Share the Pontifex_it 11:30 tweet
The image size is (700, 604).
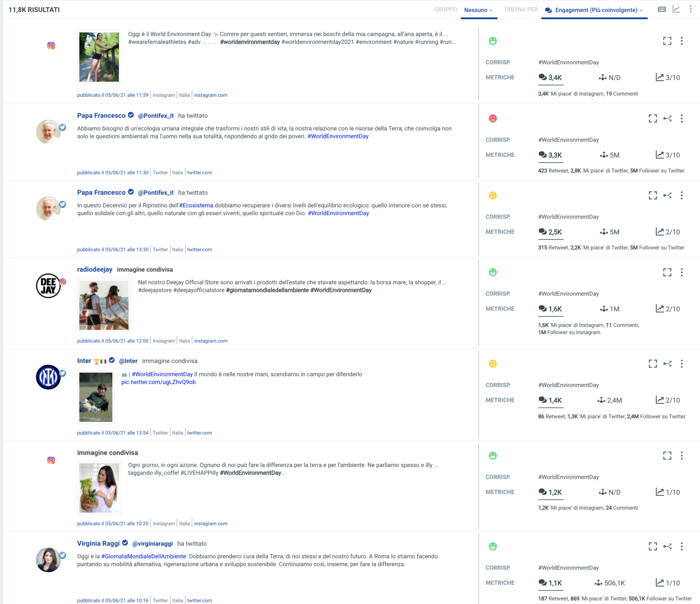click(667, 119)
